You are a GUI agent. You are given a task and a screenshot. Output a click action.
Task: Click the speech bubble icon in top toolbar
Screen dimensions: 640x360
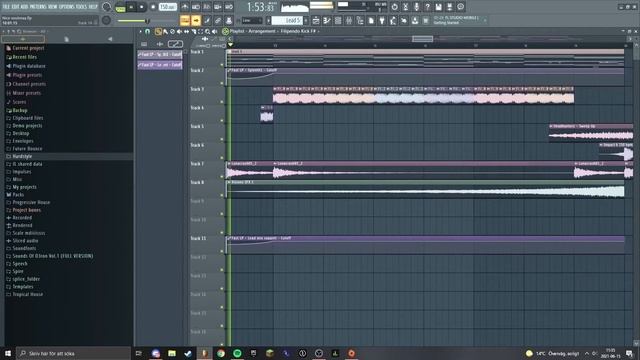(460, 7)
